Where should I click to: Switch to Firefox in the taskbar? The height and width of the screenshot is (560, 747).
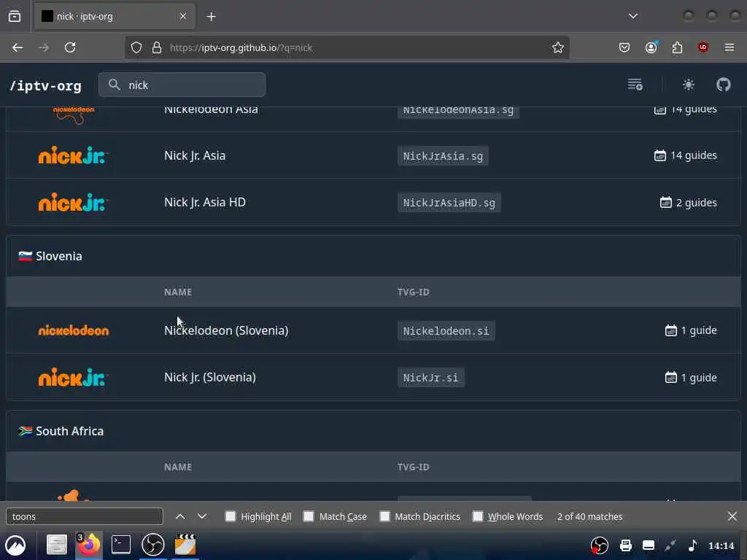click(88, 545)
